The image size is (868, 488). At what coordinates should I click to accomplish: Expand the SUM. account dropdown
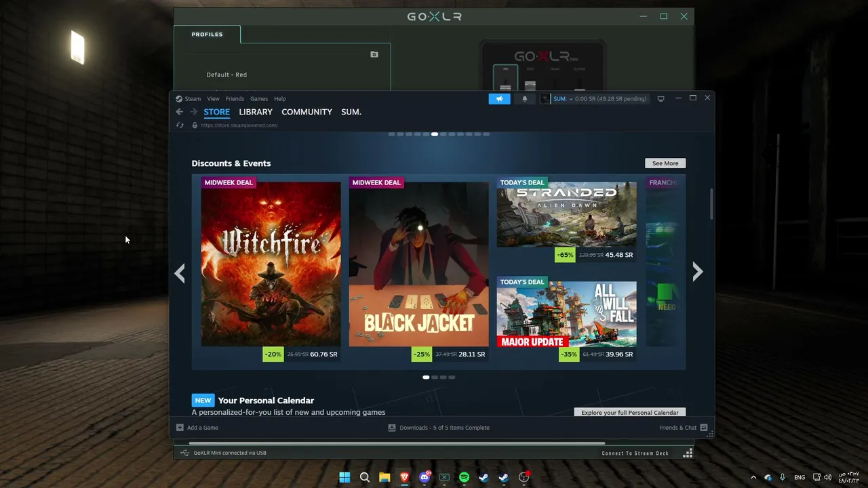coord(570,99)
